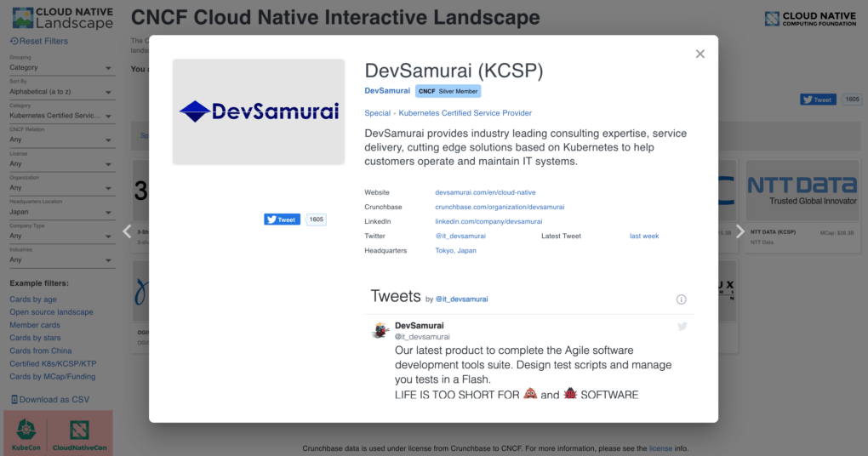Image resolution: width=868 pixels, height=456 pixels.
Task: Click the CloudNativeCon icon
Action: pos(80,434)
